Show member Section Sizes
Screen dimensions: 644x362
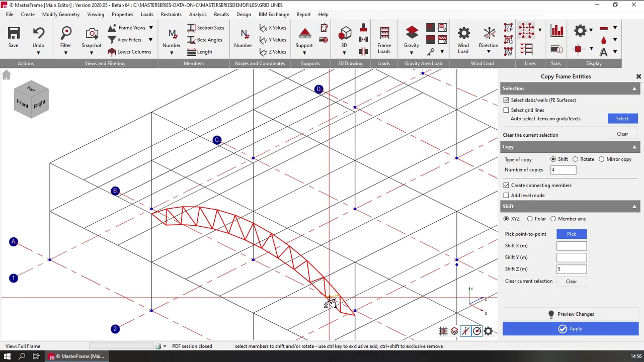(x=206, y=28)
